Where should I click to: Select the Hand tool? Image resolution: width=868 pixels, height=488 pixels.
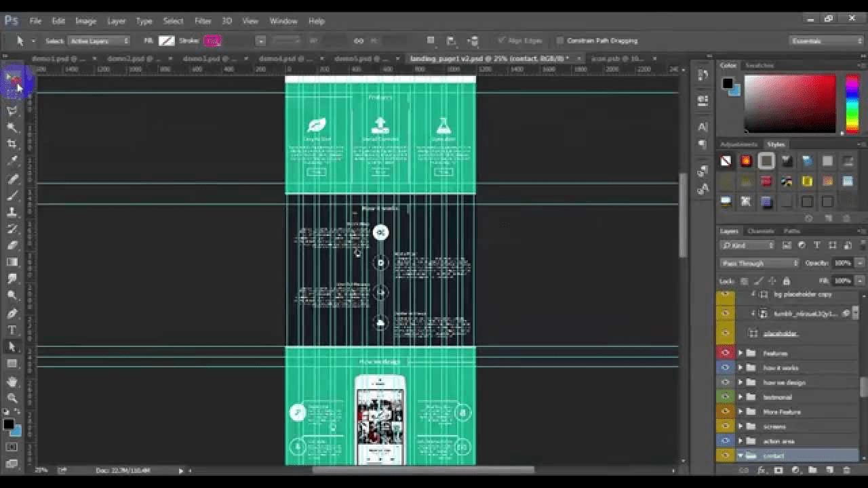click(12, 382)
